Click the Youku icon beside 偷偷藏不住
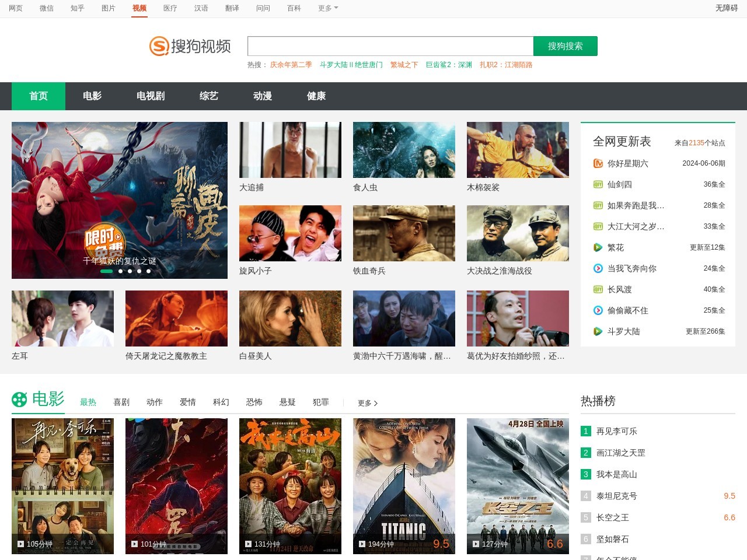 (598, 310)
